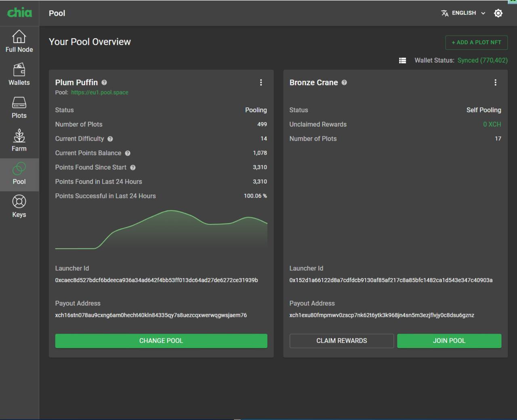Click the Plum Puffin launcher ID value
Screen dimensions: 517x420
tap(156, 280)
